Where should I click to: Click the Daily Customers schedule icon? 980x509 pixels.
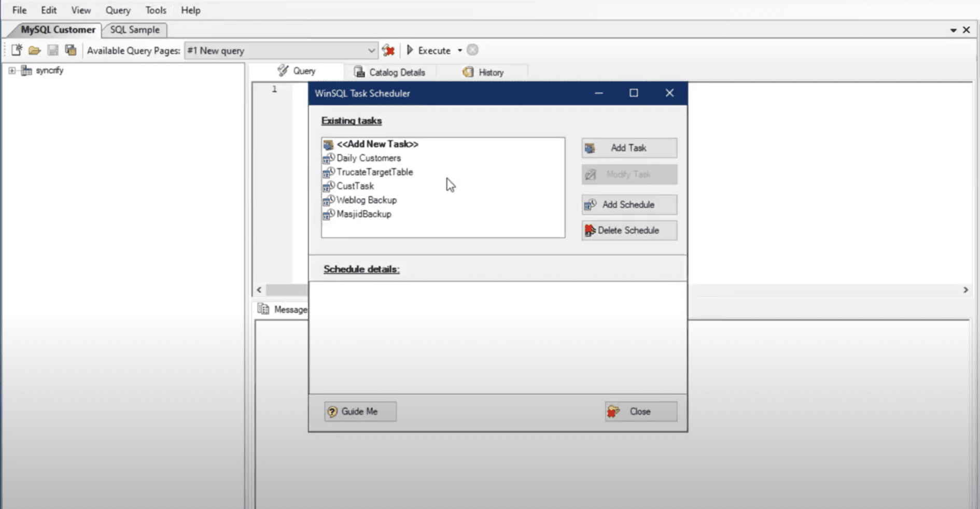click(x=329, y=158)
